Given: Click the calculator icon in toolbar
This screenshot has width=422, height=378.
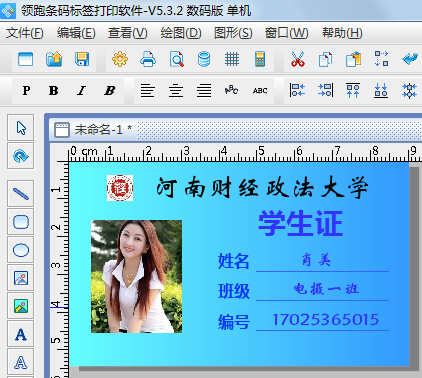Looking at the screenshot, I should pyautogui.click(x=260, y=59).
